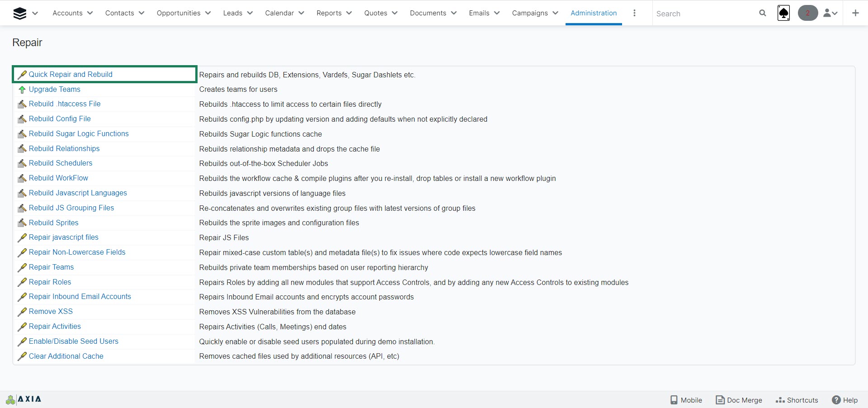Select the Administration tab

point(594,13)
